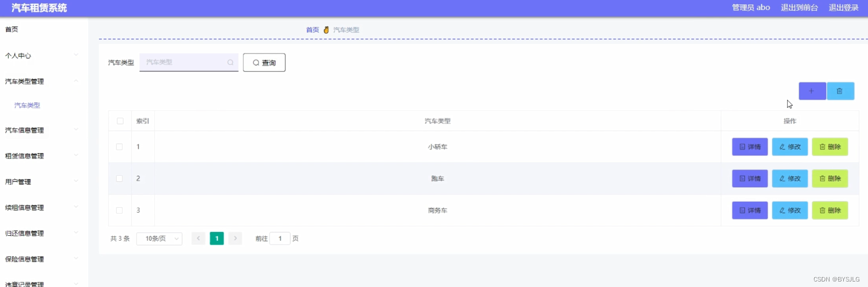Click the 查询 search button
Viewport: 868px width, 287px height.
(x=264, y=63)
